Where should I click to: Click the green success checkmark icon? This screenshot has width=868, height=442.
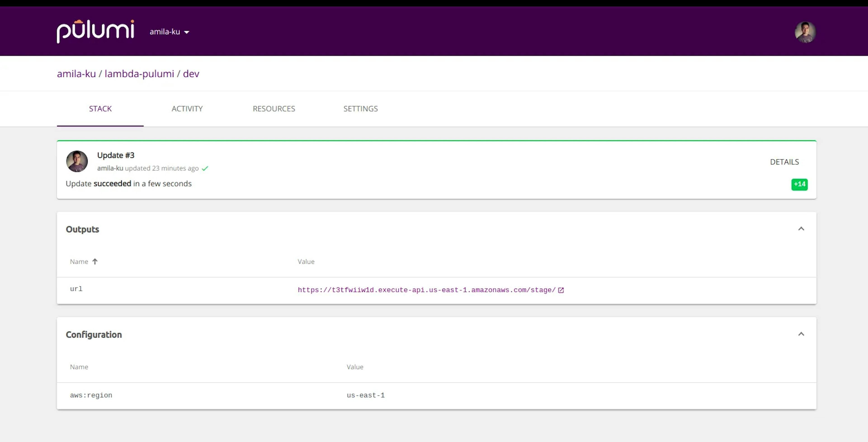(x=205, y=168)
